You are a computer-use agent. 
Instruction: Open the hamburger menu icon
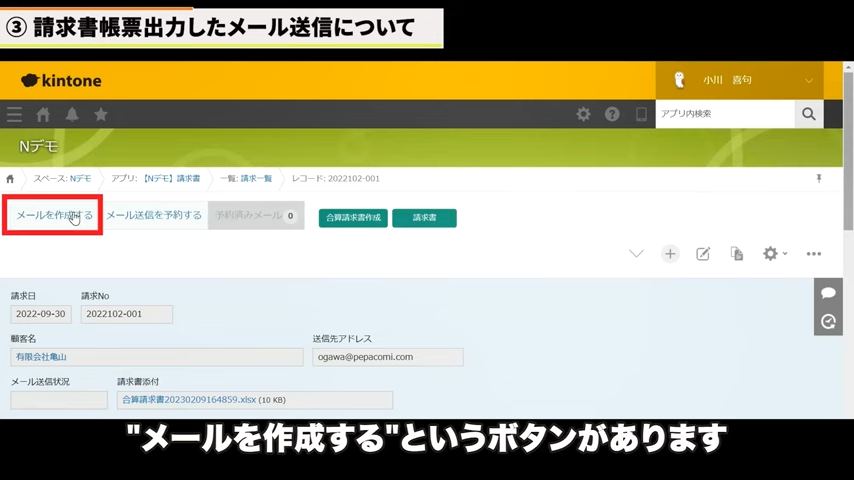(x=14, y=114)
